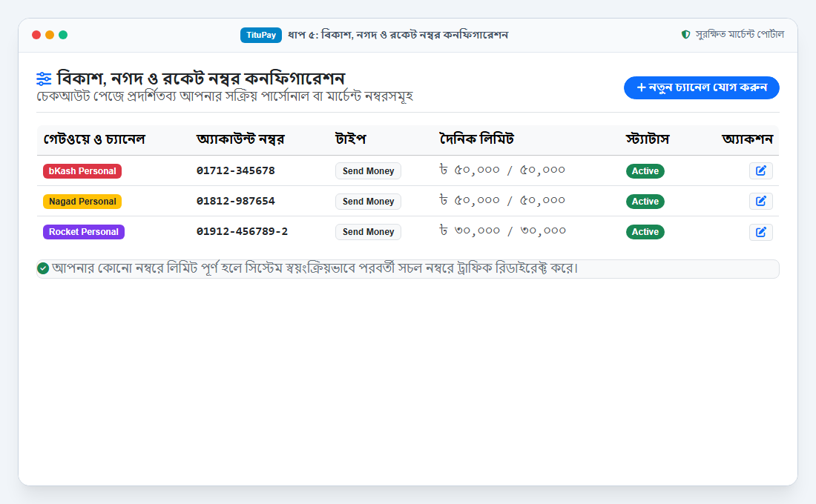Image resolution: width=816 pixels, height=504 pixels.
Task: Click bKash daily limit ৳ ৫০,০০০ / ৫০,০০০
Action: pos(502,170)
